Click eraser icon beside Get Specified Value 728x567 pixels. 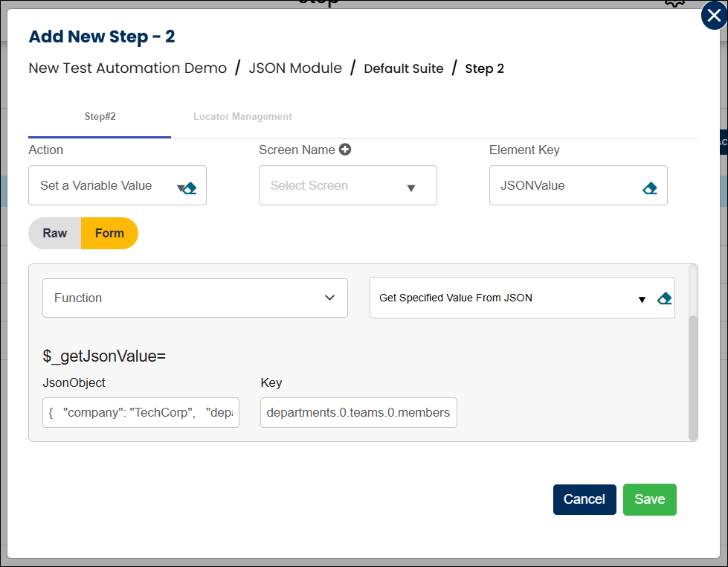[665, 298]
